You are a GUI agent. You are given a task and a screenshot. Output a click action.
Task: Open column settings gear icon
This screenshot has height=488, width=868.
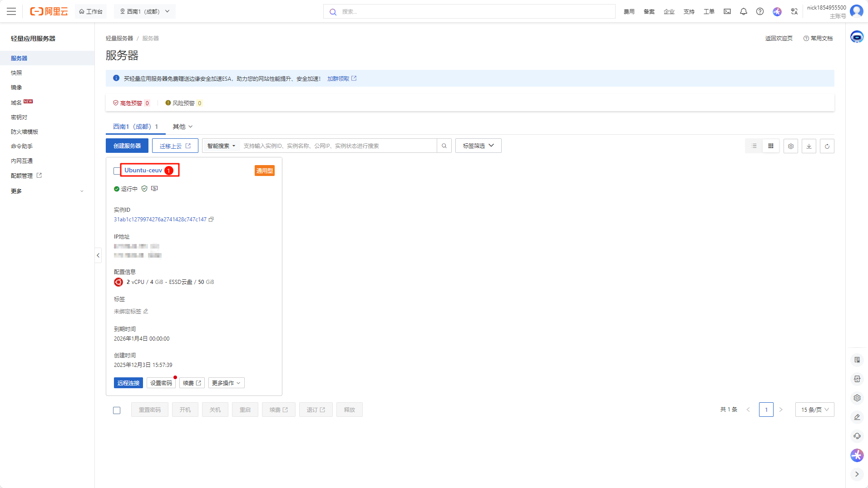pyautogui.click(x=790, y=146)
